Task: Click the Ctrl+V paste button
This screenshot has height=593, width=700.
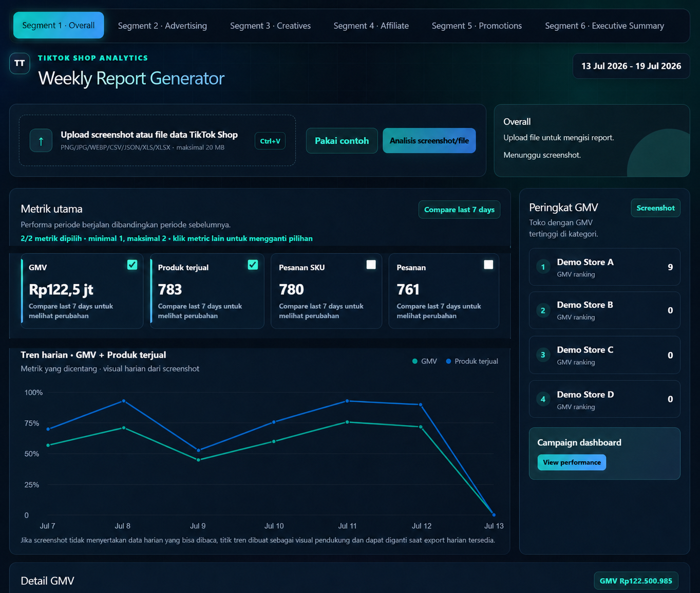Action: [x=270, y=141]
